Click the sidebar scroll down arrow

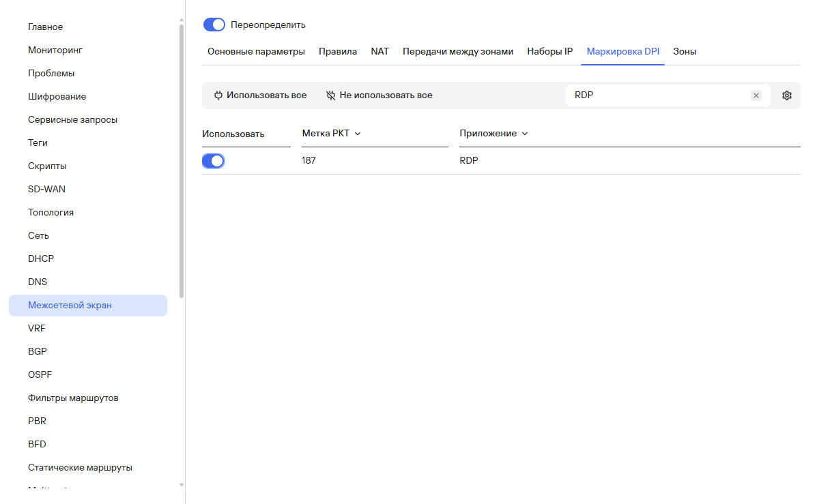click(182, 485)
